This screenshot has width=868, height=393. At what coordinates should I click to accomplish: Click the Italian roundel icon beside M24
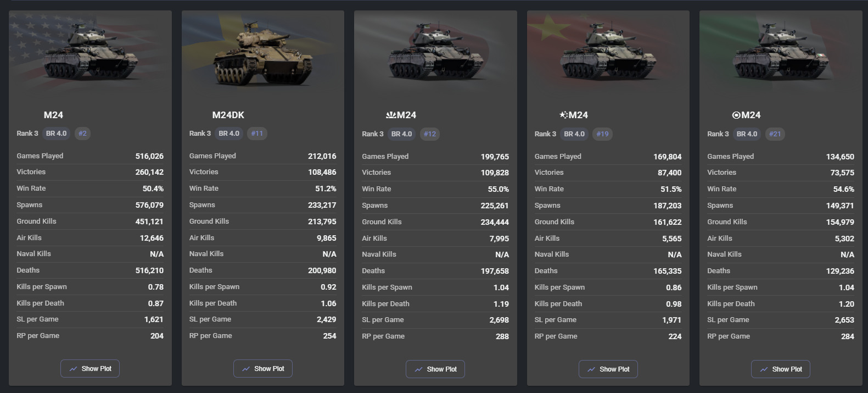pyautogui.click(x=736, y=115)
